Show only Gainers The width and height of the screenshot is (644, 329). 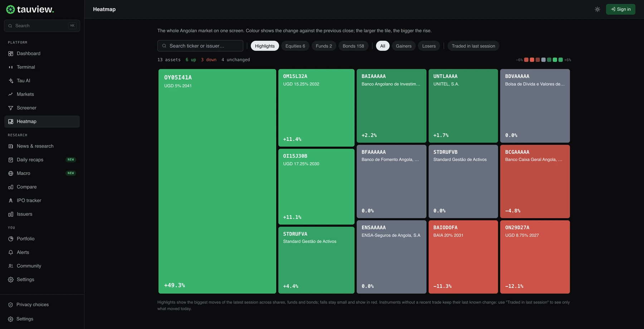[404, 46]
